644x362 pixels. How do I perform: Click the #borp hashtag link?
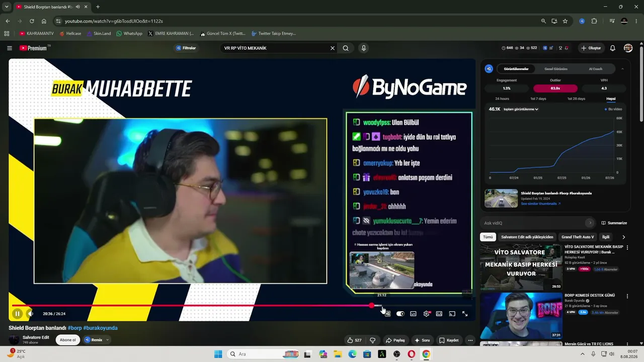click(74, 328)
